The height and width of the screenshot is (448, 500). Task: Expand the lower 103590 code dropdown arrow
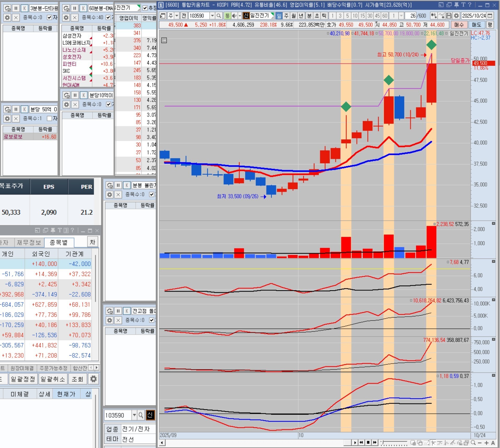tap(134, 415)
